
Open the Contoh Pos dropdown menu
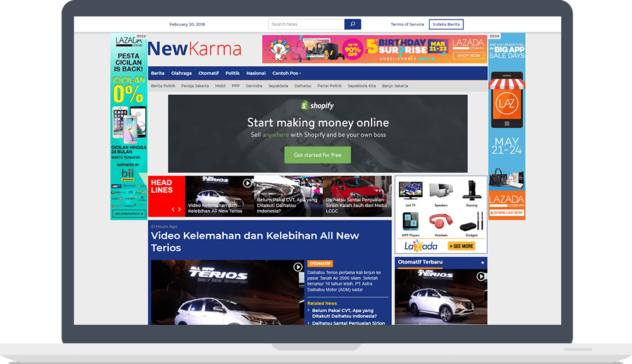tap(287, 73)
